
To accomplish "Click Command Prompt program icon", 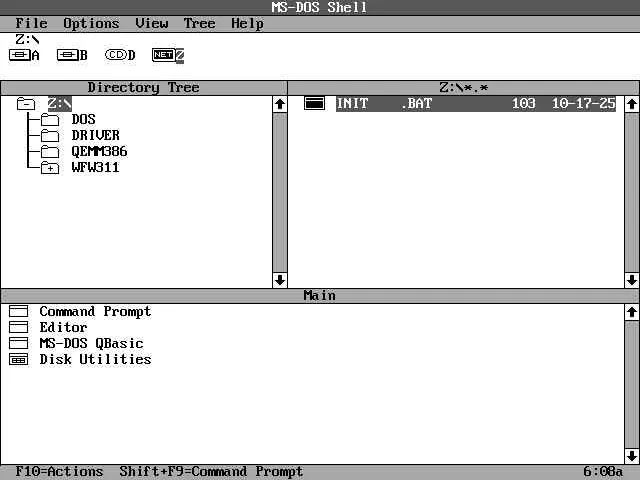I will click(x=18, y=311).
